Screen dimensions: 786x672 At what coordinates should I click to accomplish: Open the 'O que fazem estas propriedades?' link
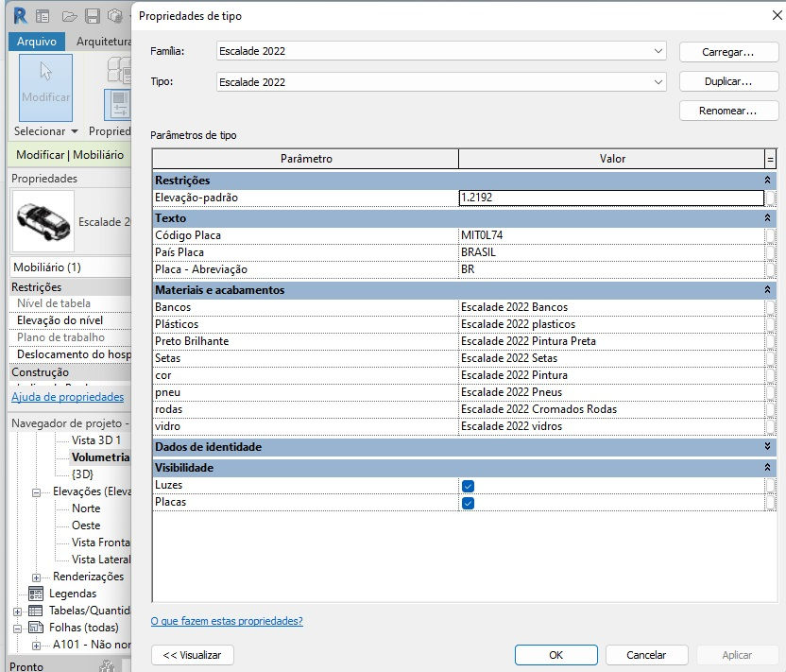[227, 621]
